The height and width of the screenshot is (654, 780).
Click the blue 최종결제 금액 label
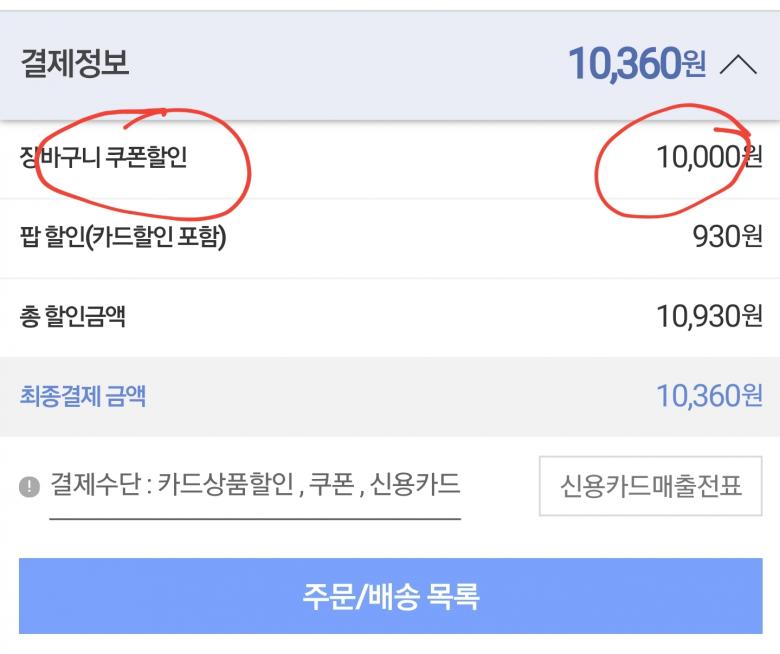pyautogui.click(x=83, y=395)
